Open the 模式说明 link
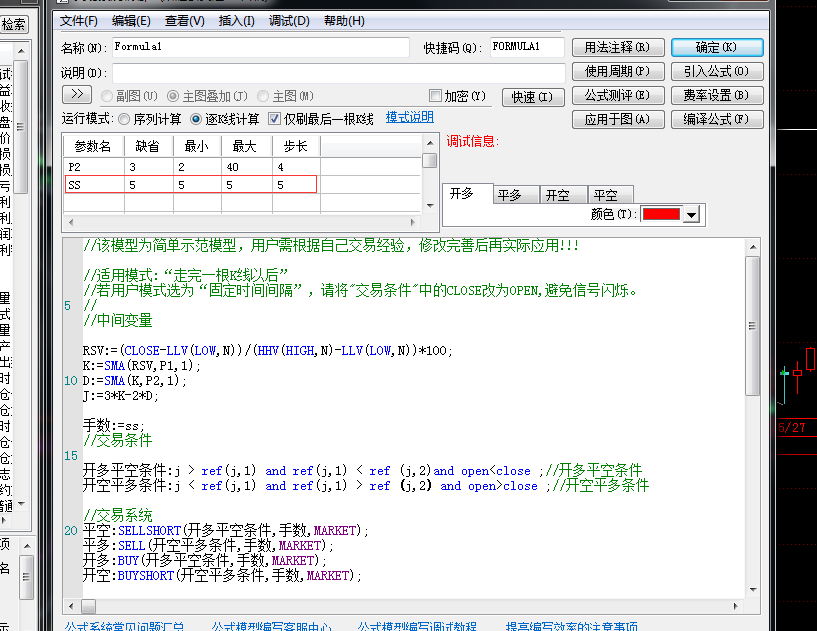The height and width of the screenshot is (631, 817). (x=410, y=117)
